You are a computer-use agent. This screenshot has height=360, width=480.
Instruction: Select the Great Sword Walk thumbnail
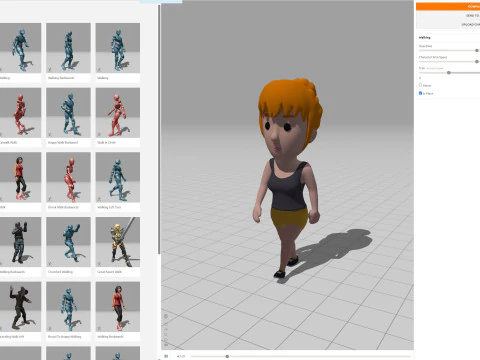point(118,242)
